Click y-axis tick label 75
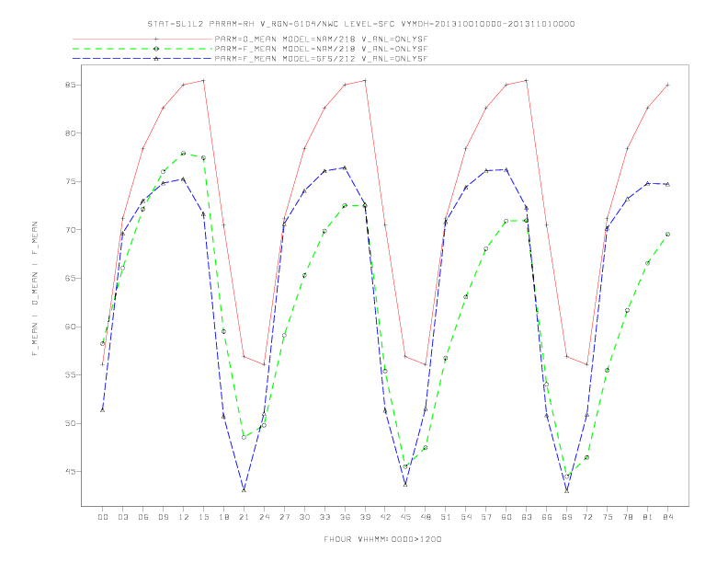 coord(71,181)
